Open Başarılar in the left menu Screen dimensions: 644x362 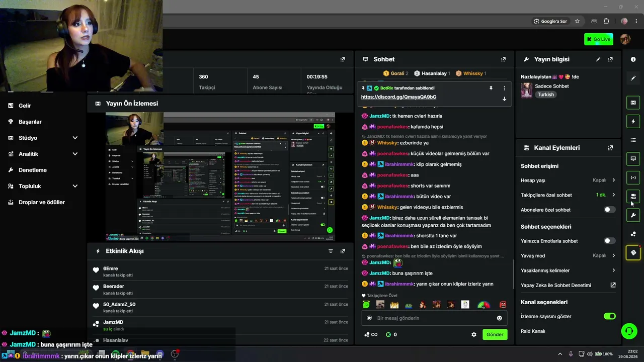coord(30,122)
